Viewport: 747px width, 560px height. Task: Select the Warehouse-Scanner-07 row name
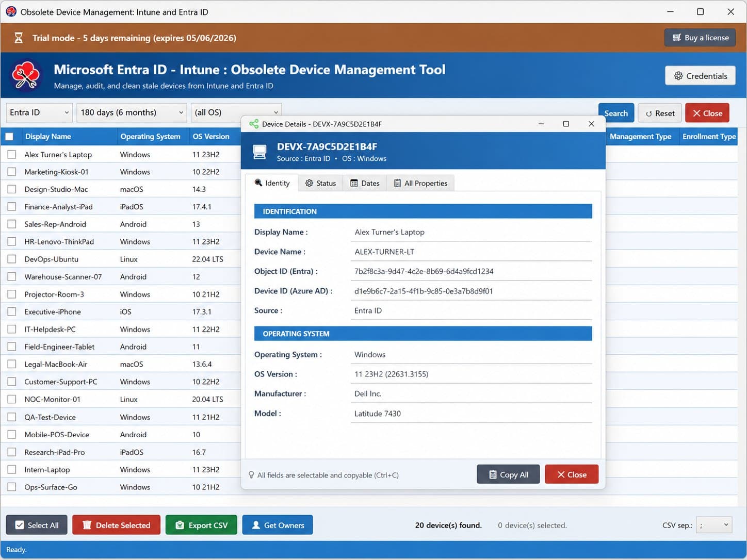(63, 277)
